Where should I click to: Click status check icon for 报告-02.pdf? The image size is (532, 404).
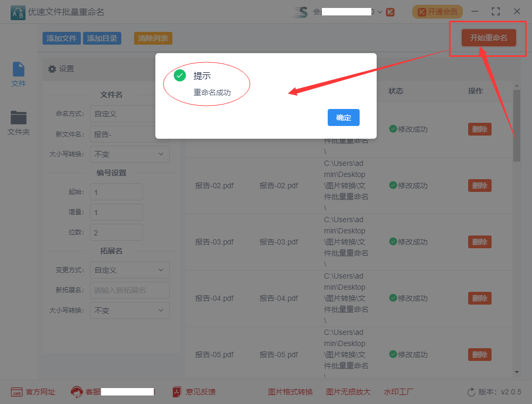point(393,185)
